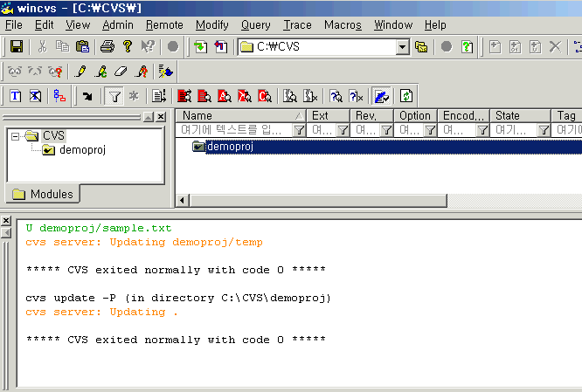Click the Print icon

pyautogui.click(x=107, y=46)
